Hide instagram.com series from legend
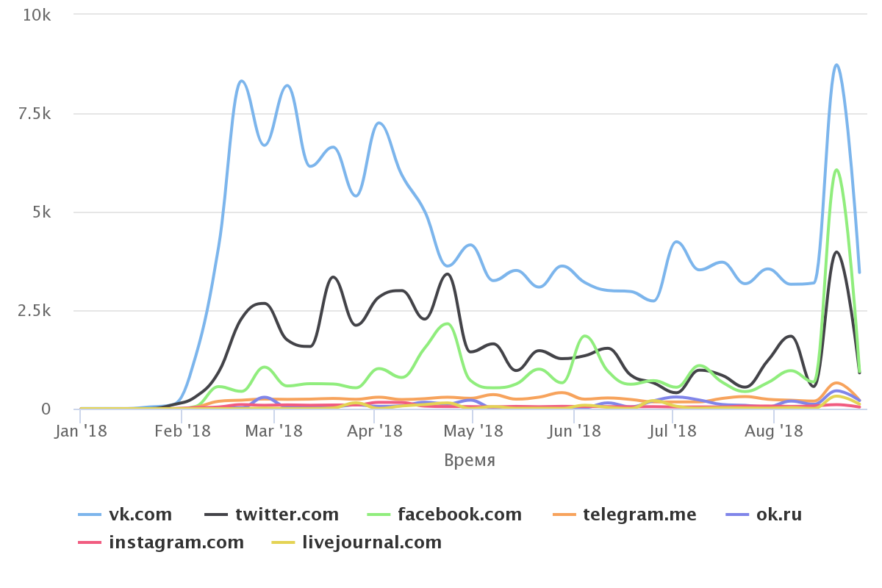 coord(176,543)
